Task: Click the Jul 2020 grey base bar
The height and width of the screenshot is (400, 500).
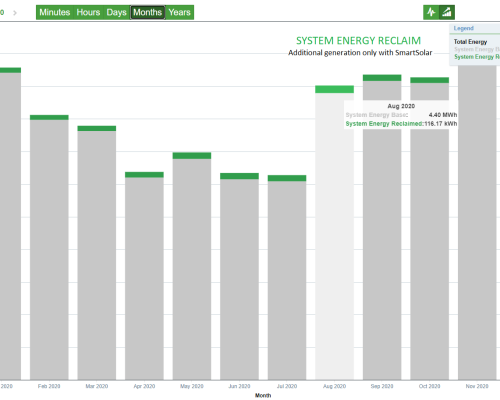Action: point(287,280)
